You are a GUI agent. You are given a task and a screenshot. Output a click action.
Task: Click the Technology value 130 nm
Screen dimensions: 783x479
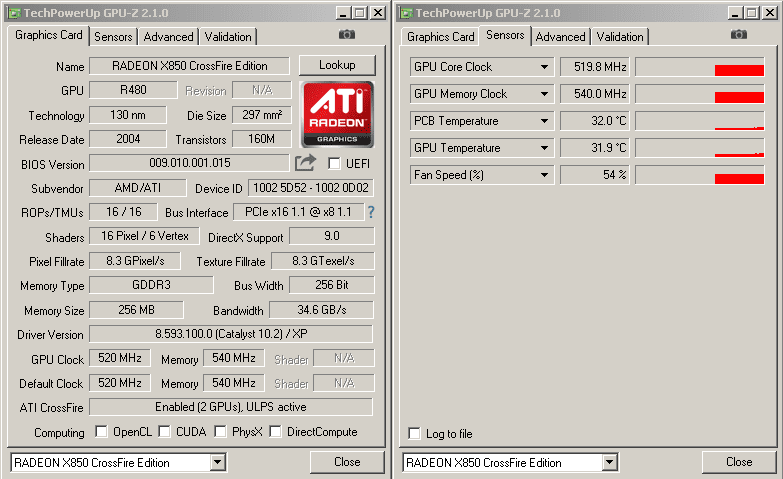128,115
